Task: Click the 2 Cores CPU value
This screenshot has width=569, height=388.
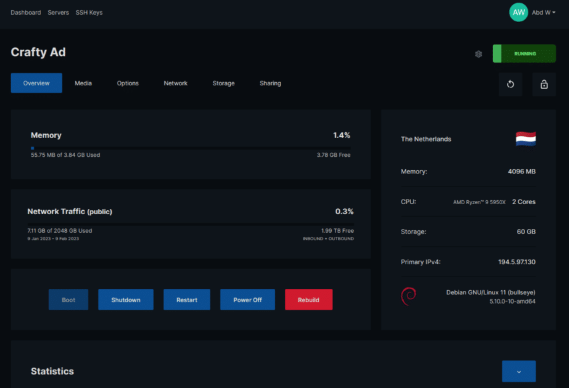Action: tap(524, 201)
